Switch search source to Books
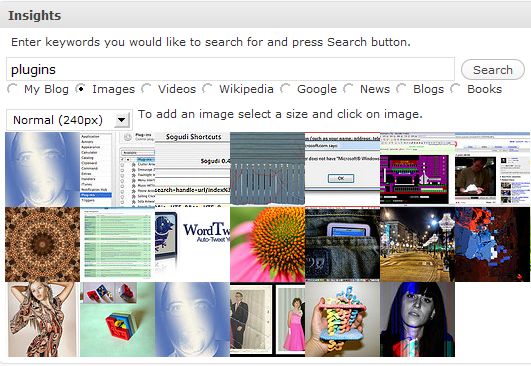The width and height of the screenshot is (531, 366). coord(455,89)
